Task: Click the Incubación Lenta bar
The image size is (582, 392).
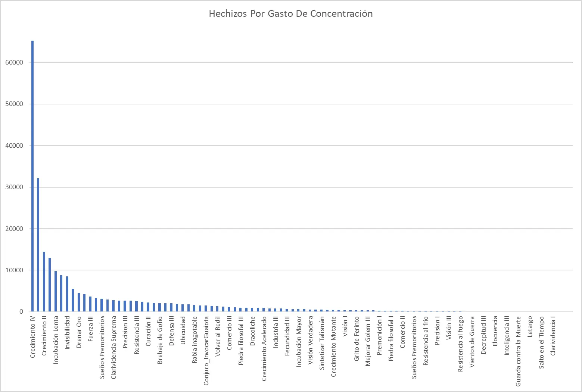Action: (x=56, y=291)
